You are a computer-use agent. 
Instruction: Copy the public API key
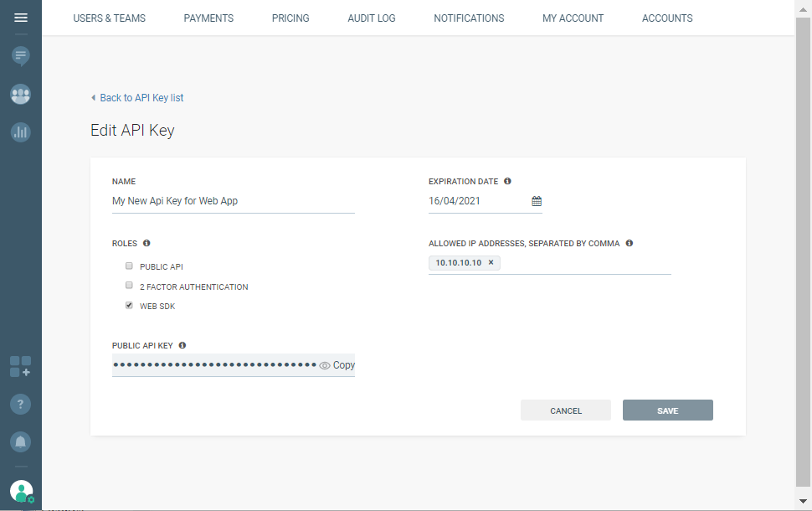pyautogui.click(x=344, y=365)
